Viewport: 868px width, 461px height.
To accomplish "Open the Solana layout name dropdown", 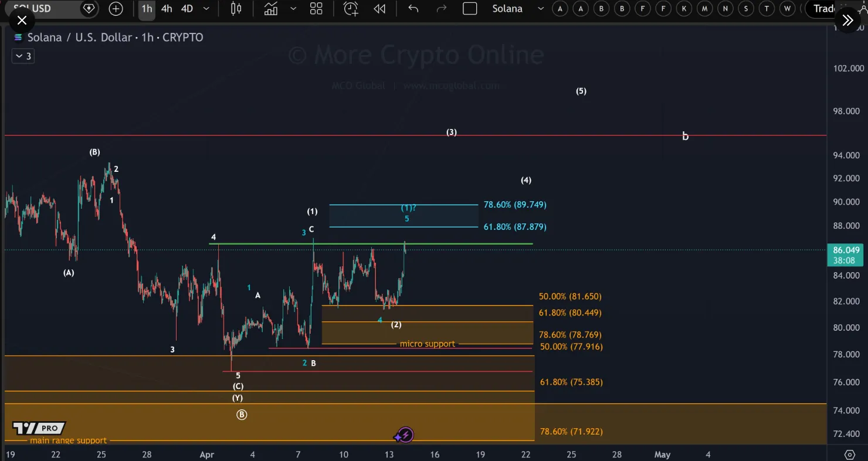I will pos(541,9).
